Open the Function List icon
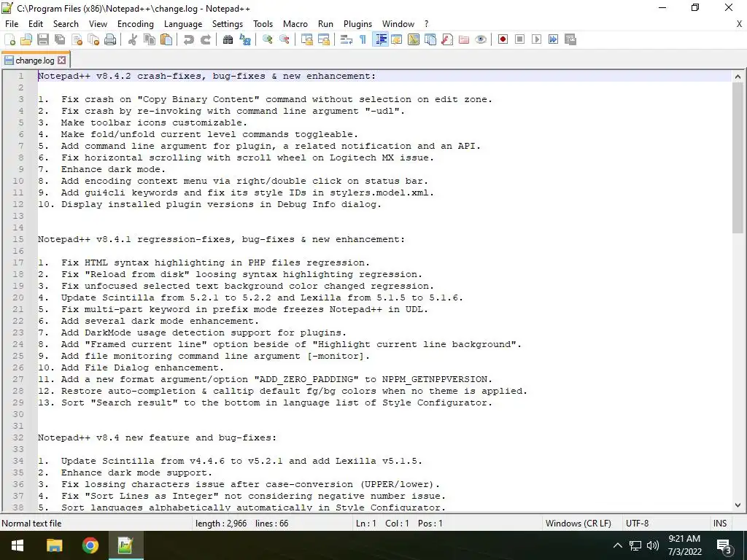This screenshot has width=747, height=560. click(447, 39)
